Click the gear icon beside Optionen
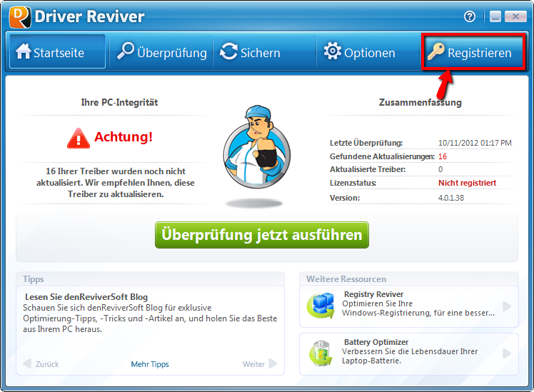The width and height of the screenshot is (534, 392). pyautogui.click(x=333, y=51)
